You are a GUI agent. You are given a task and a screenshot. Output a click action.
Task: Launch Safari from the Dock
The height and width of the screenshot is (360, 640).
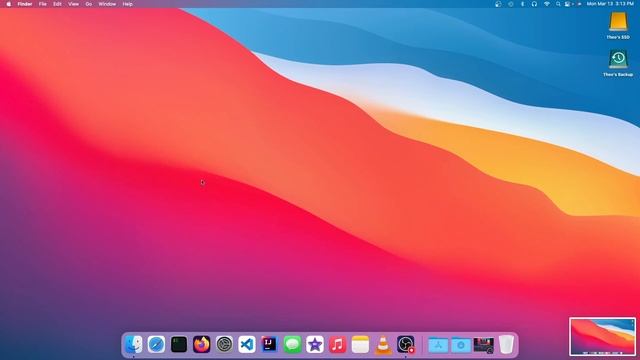pos(156,344)
